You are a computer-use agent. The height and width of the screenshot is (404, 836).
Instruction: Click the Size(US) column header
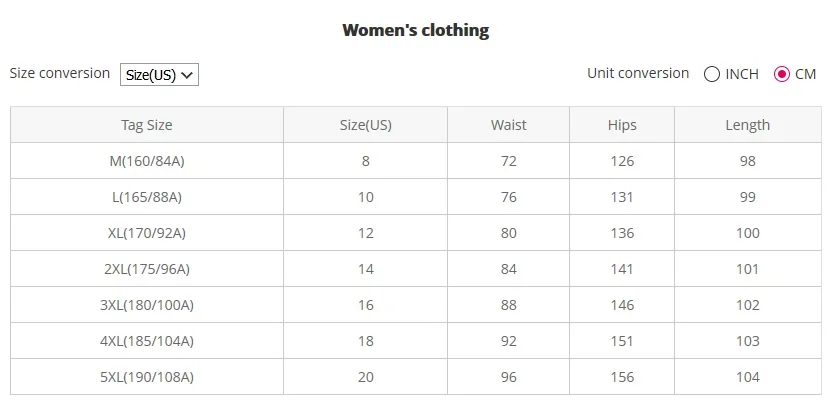(365, 125)
